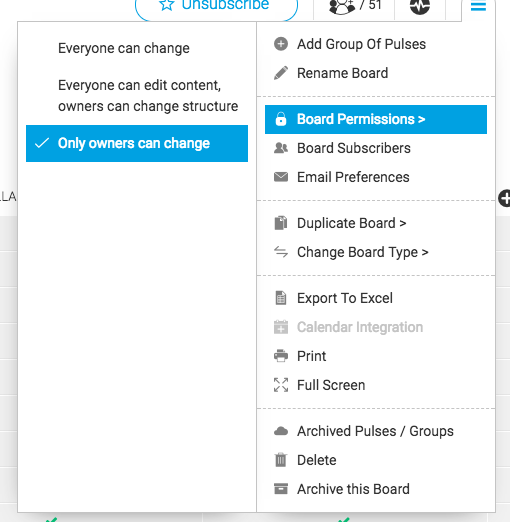Click the people icon beside Board Subscribers

pyautogui.click(x=281, y=148)
